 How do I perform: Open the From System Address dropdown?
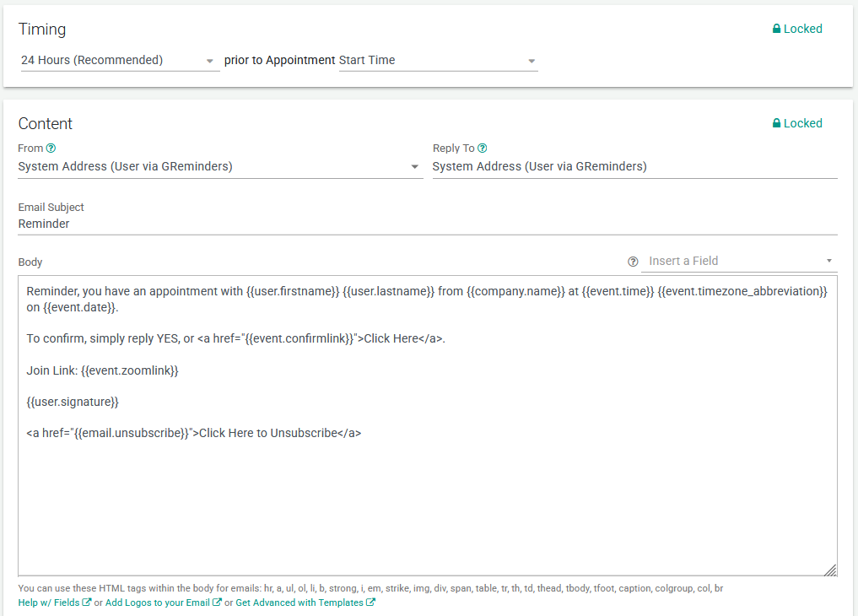219,167
